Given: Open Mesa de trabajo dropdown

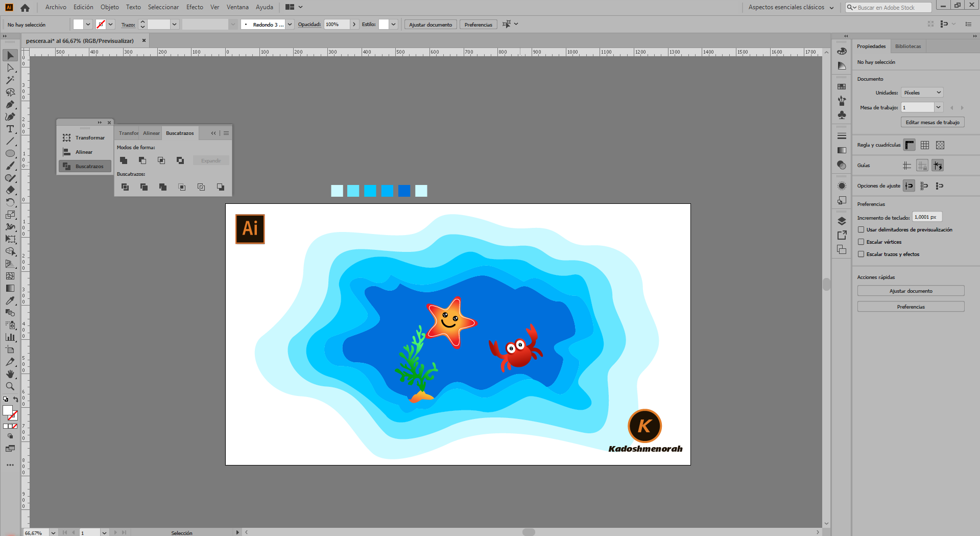Looking at the screenshot, I should tap(938, 107).
